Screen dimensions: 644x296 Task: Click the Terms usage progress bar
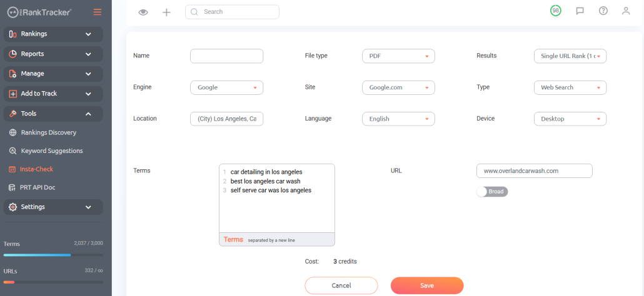tap(53, 255)
